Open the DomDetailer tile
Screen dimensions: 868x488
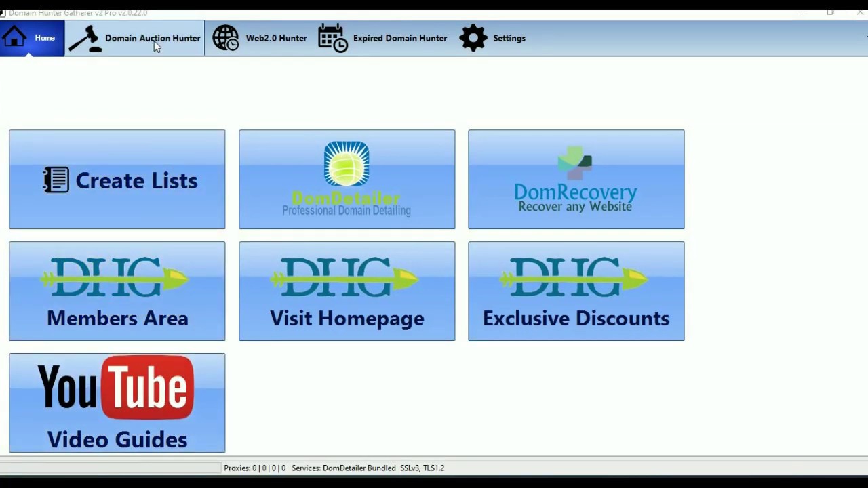(347, 180)
